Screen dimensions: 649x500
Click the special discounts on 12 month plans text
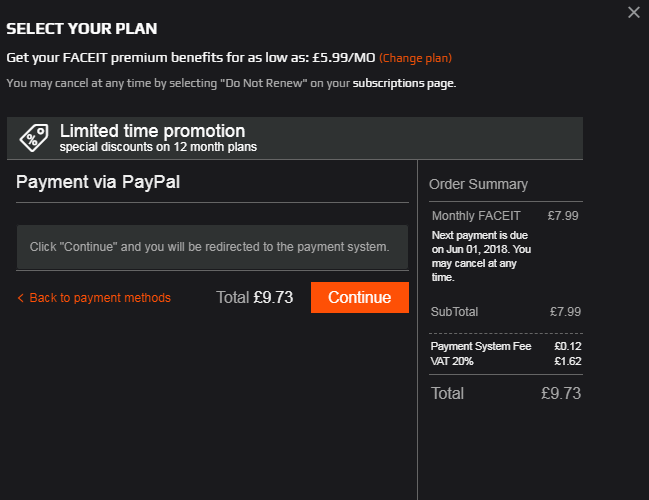click(x=158, y=148)
